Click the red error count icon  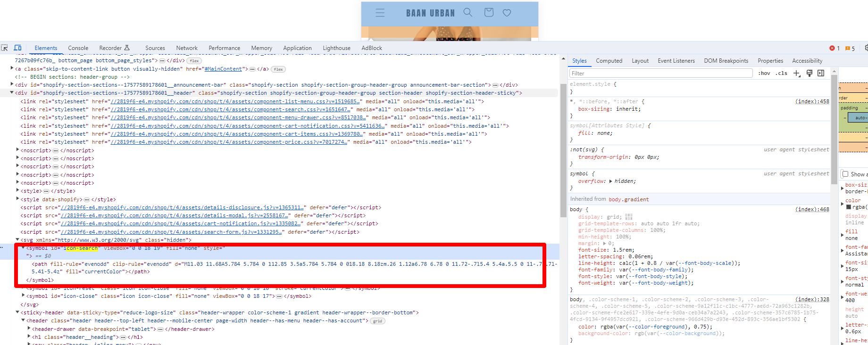[x=832, y=48]
